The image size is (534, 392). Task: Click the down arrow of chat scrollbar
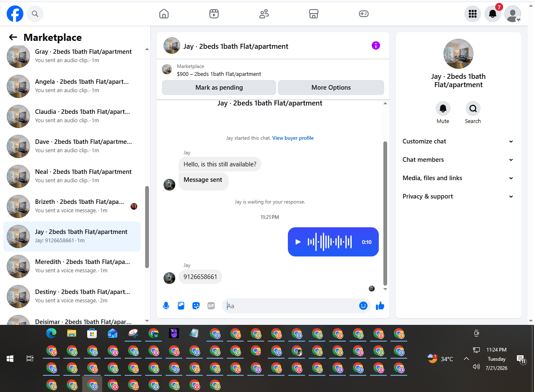[385, 289]
